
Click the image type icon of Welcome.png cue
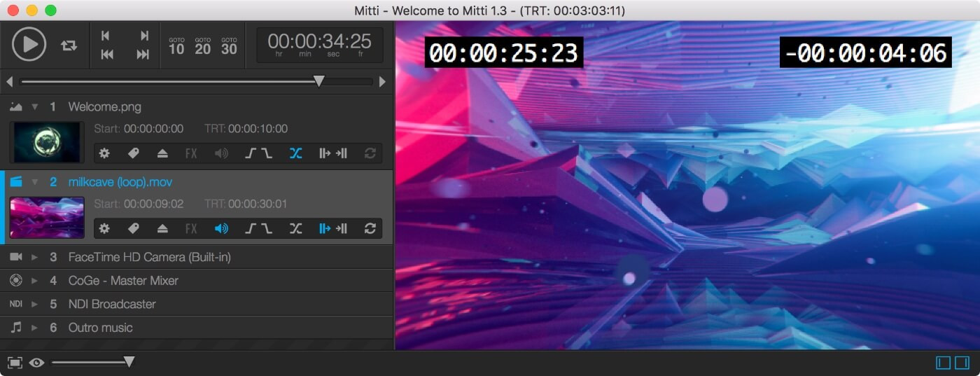click(15, 106)
